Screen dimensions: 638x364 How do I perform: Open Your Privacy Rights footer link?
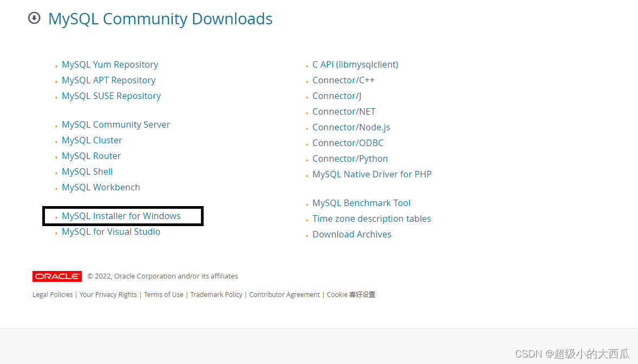(x=108, y=295)
